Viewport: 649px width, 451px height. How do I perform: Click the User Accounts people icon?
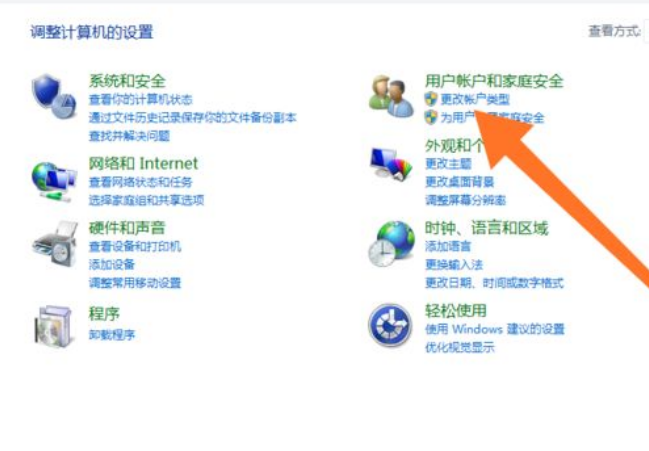point(391,96)
